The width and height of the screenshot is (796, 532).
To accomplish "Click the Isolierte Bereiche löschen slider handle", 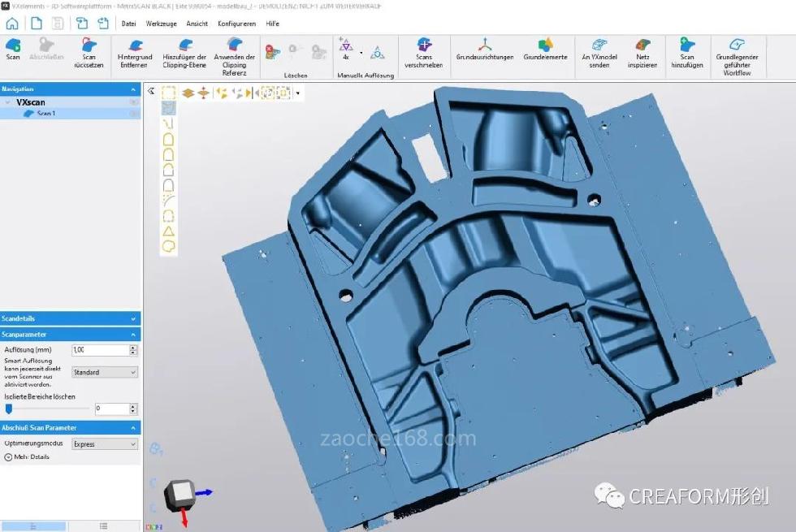I will point(10,409).
